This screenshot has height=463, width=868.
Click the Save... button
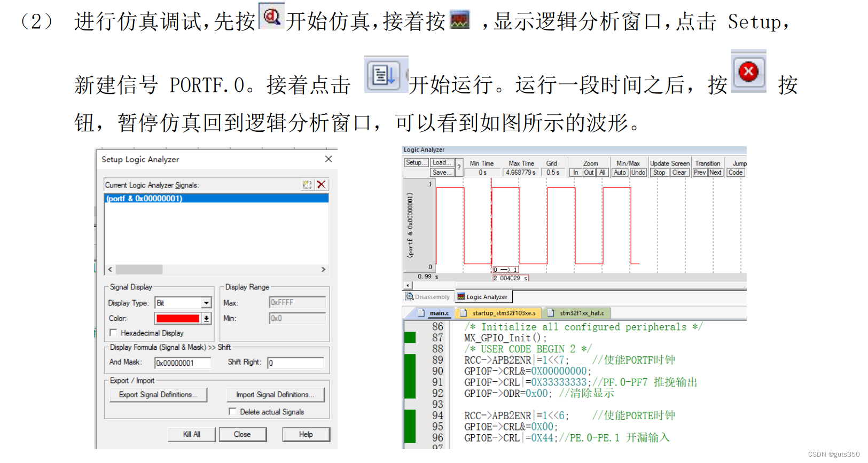point(442,172)
